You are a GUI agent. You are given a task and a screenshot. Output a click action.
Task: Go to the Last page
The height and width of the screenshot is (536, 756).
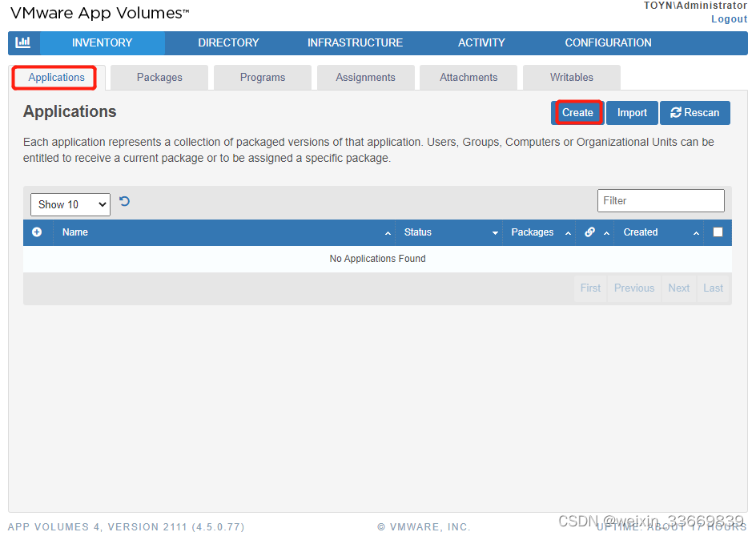(713, 288)
